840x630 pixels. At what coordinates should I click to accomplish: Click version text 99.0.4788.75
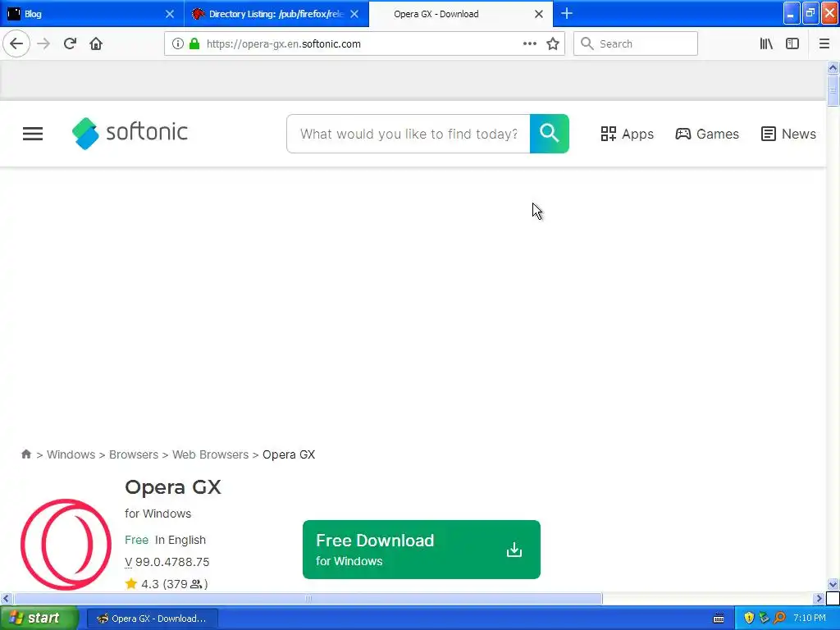tap(172, 562)
